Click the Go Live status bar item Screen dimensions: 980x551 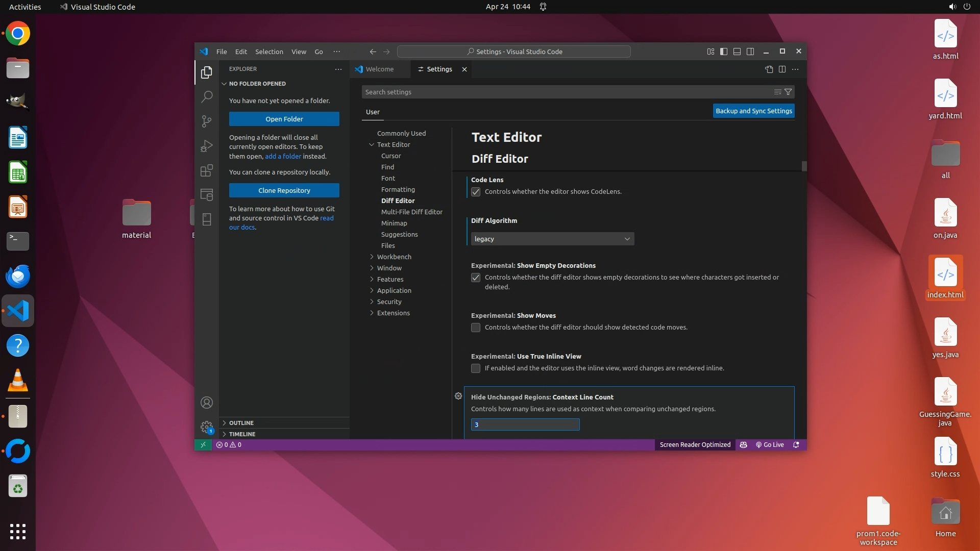pyautogui.click(x=770, y=444)
